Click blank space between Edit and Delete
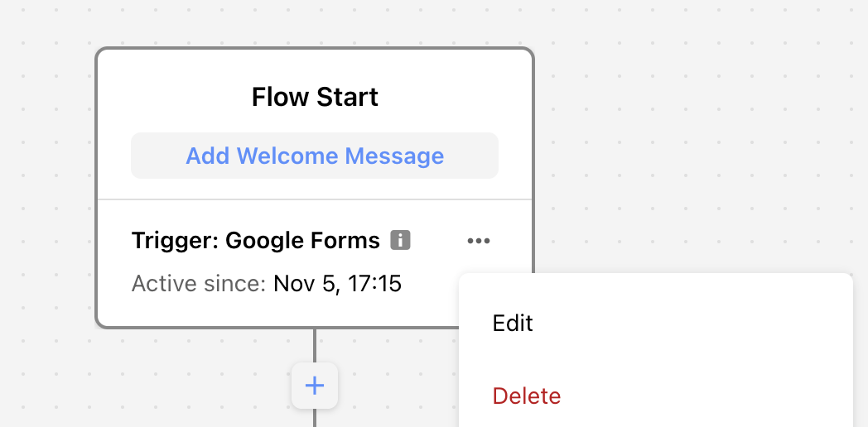868x427 pixels. pyautogui.click(x=656, y=359)
